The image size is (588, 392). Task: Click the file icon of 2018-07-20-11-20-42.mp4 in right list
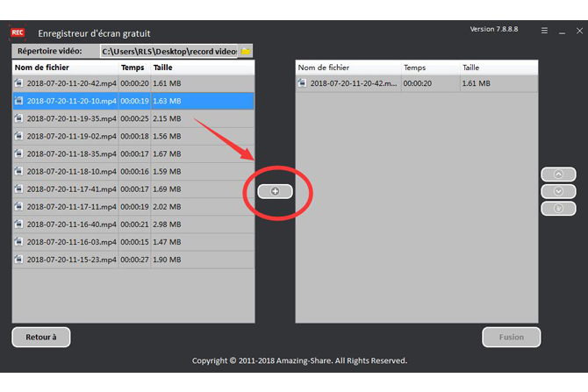pyautogui.click(x=303, y=83)
